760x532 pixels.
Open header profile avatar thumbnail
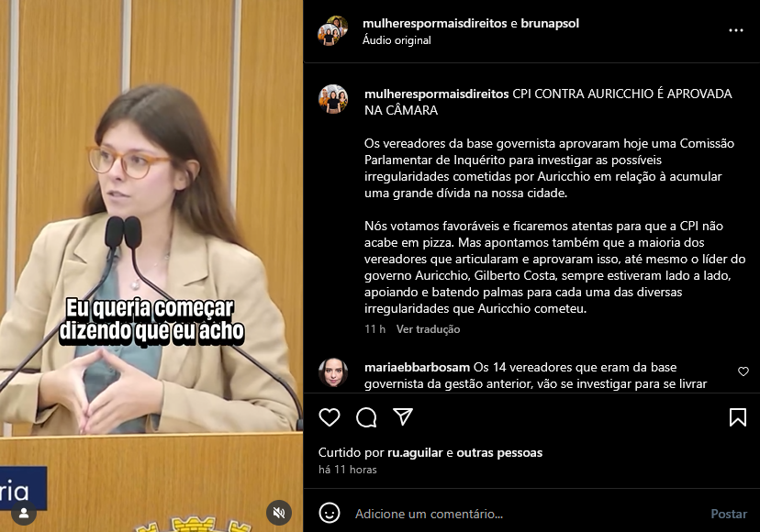[333, 30]
